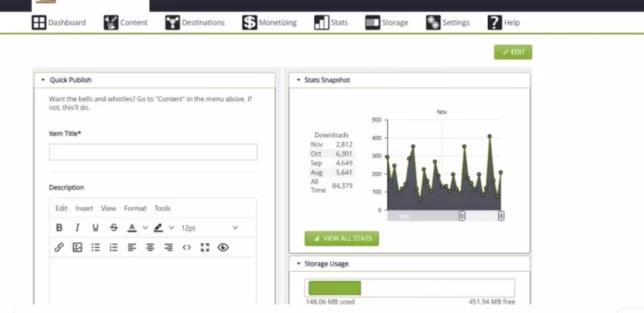The width and height of the screenshot is (644, 313).
Task: Click the Item Title input field
Action: pos(153,152)
